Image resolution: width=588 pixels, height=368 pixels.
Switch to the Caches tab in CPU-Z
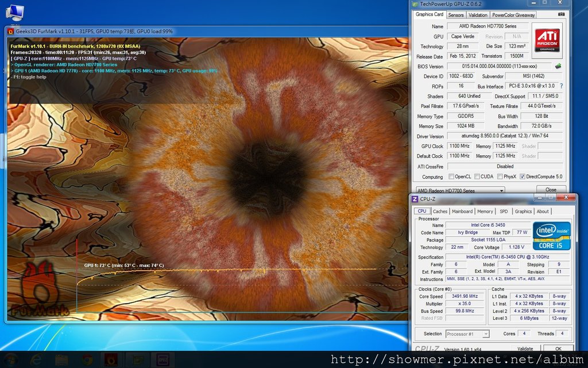pyautogui.click(x=440, y=212)
